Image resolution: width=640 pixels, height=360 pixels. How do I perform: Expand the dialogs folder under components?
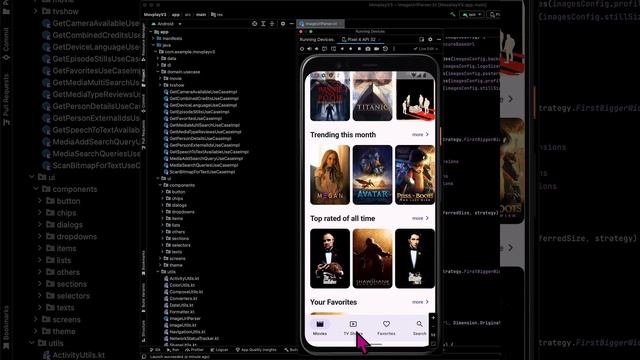pos(163,205)
